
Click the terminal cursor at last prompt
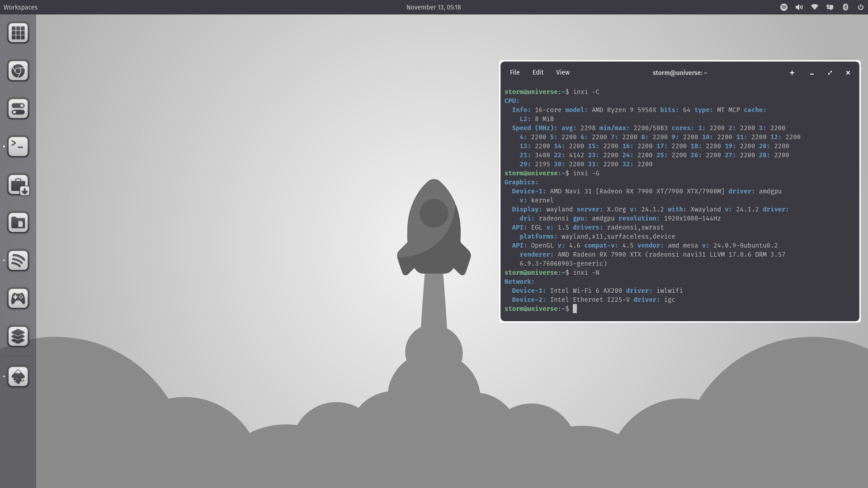pos(575,309)
